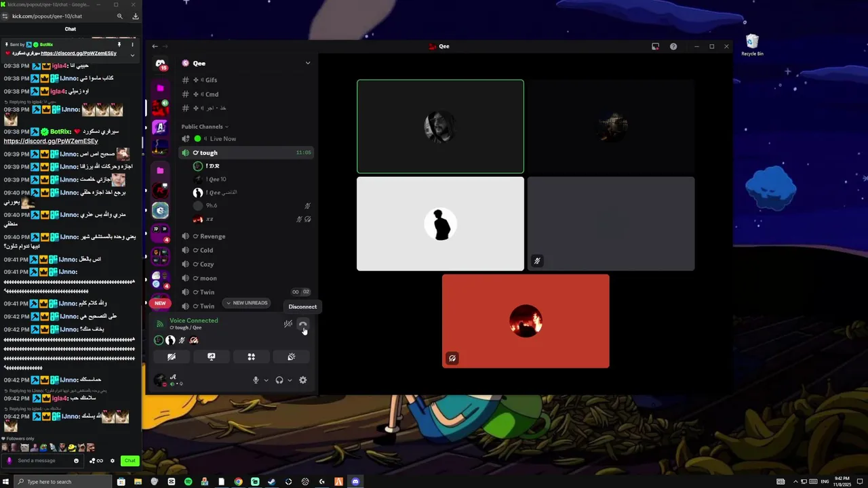Viewport: 868px width, 488px height.
Task: Open Kick chat settings gear
Action: coord(113,461)
